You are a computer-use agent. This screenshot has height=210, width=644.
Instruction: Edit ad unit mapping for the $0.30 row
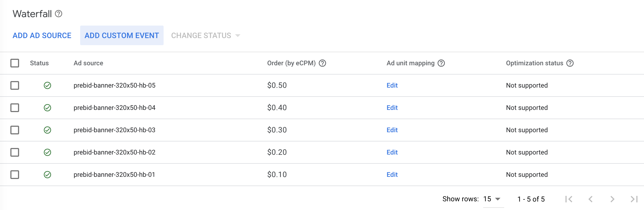point(392,130)
